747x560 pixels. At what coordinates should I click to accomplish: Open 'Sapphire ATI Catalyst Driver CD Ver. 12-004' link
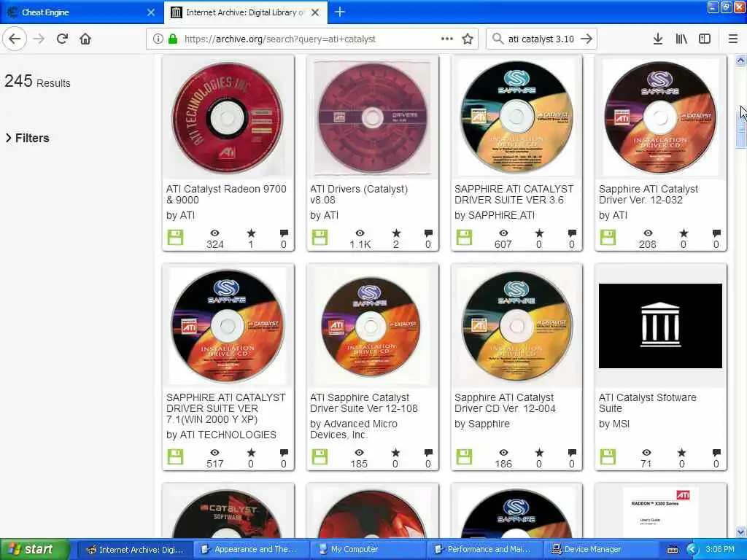click(x=505, y=402)
